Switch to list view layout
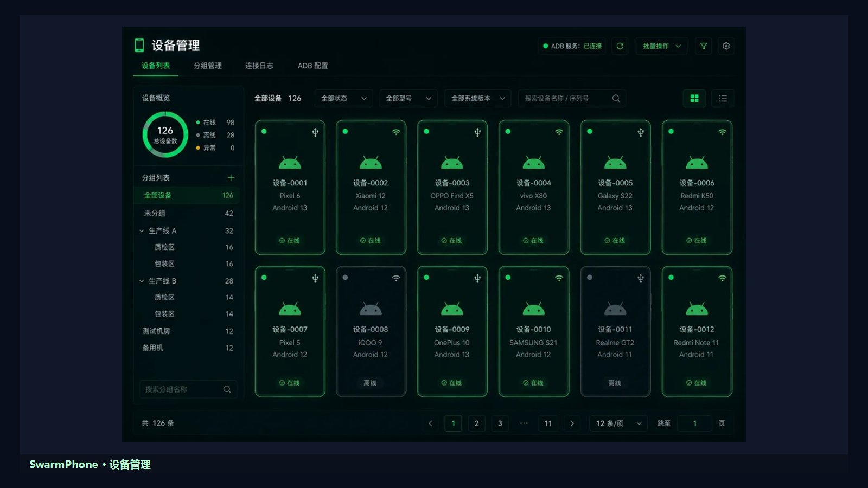 [723, 98]
